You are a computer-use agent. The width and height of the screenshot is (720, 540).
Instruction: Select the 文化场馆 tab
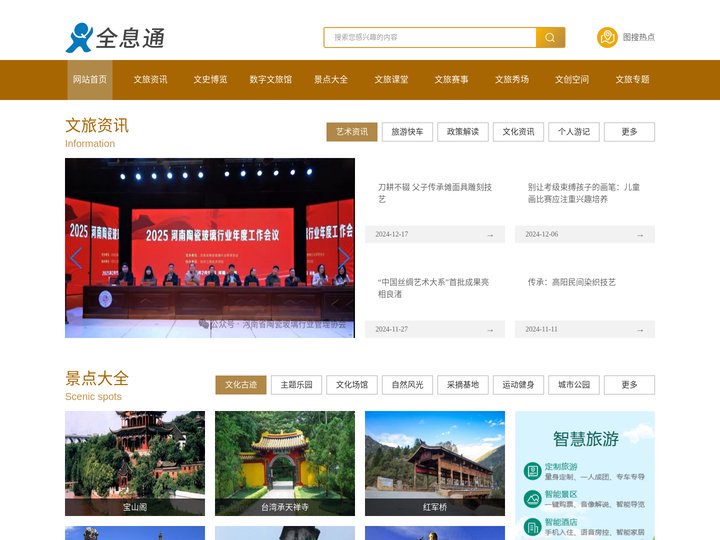click(x=352, y=385)
